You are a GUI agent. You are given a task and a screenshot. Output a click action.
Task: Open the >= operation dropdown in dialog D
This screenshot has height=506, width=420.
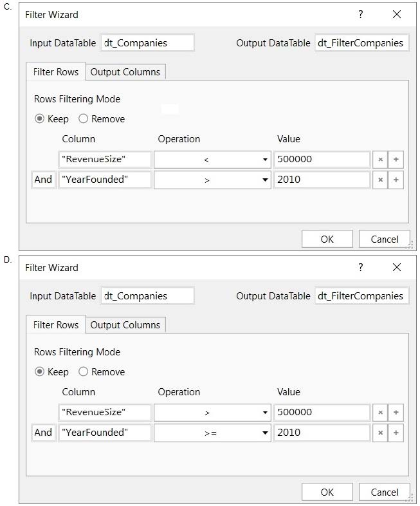(212, 433)
